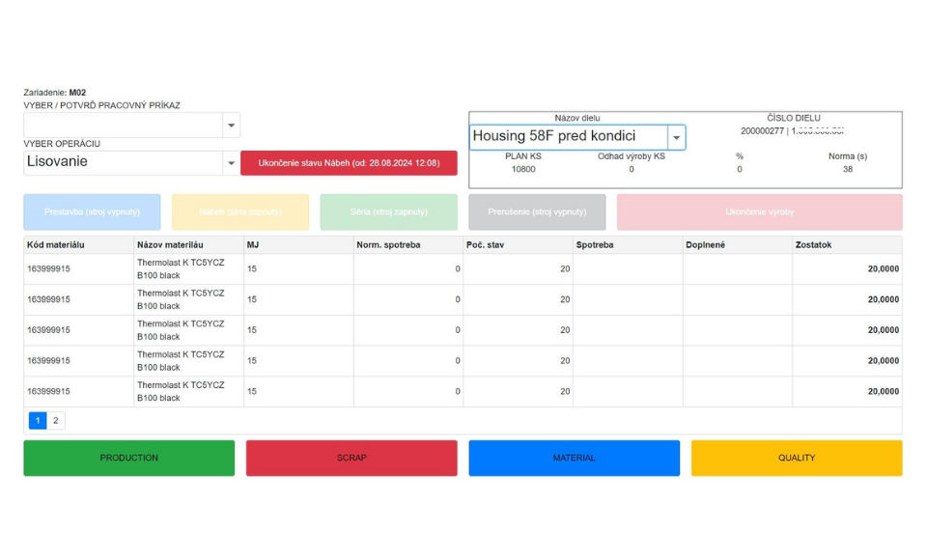Open the red SCRAP section

point(351,458)
